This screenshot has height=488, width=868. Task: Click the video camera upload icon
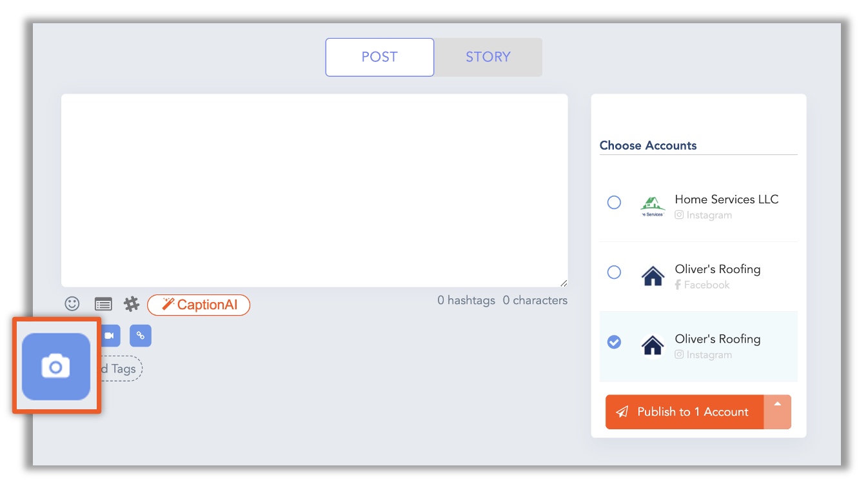pyautogui.click(x=110, y=336)
